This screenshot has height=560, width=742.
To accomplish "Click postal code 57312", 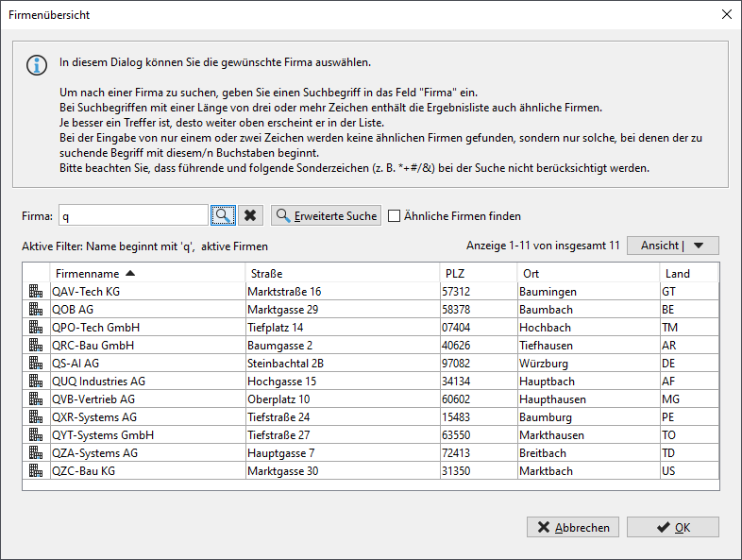I will click(479, 292).
